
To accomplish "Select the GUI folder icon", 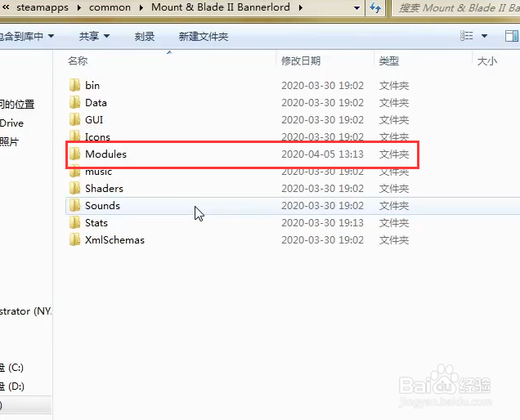I will point(75,119).
